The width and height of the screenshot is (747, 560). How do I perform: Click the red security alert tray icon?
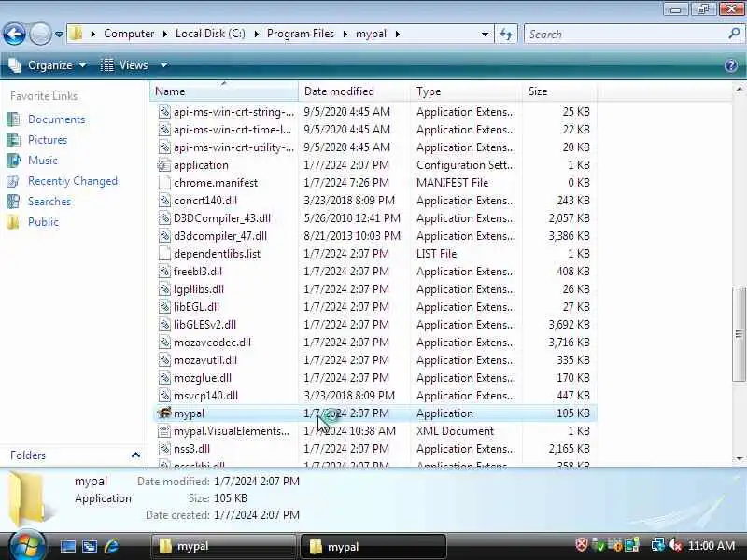click(x=581, y=545)
